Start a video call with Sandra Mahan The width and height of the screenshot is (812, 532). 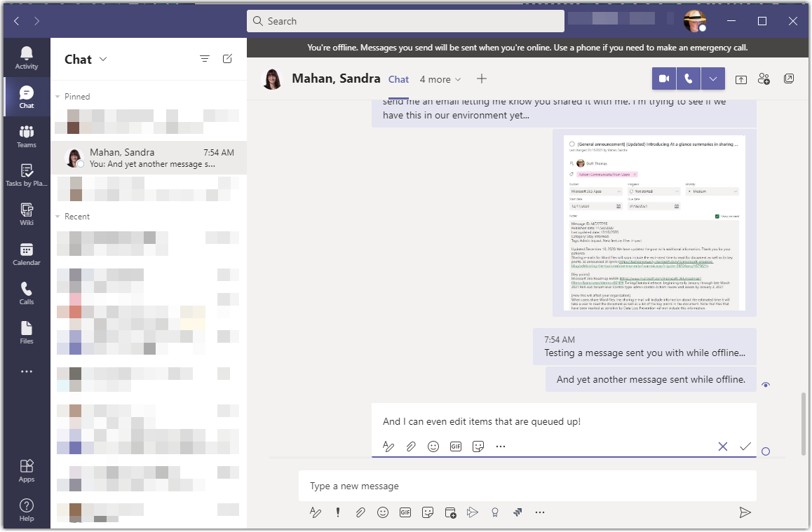point(663,79)
